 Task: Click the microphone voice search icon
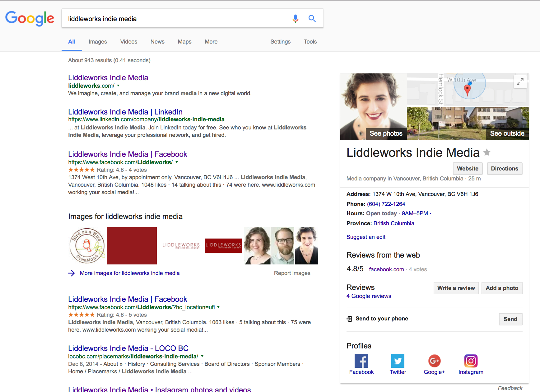click(x=295, y=18)
